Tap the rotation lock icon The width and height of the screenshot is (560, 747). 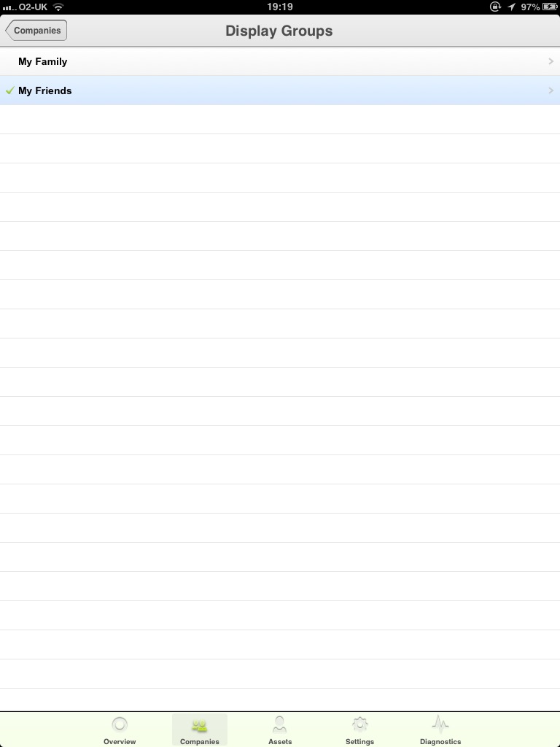495,7
